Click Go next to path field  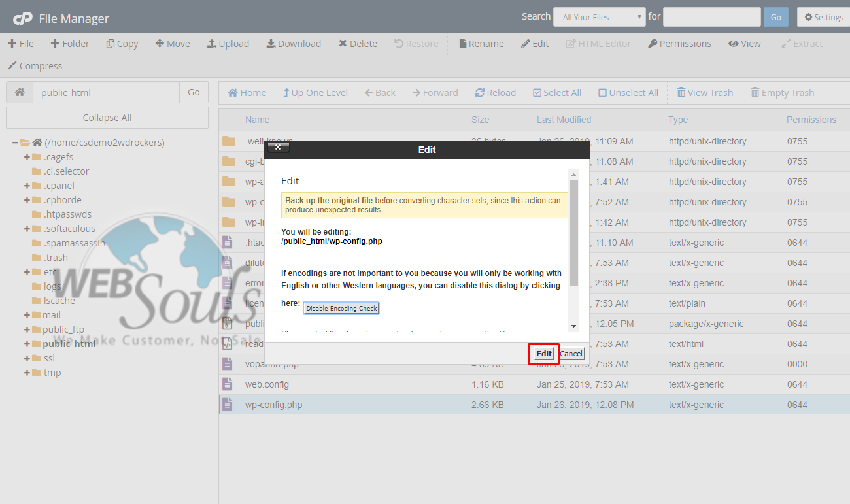[x=194, y=92]
